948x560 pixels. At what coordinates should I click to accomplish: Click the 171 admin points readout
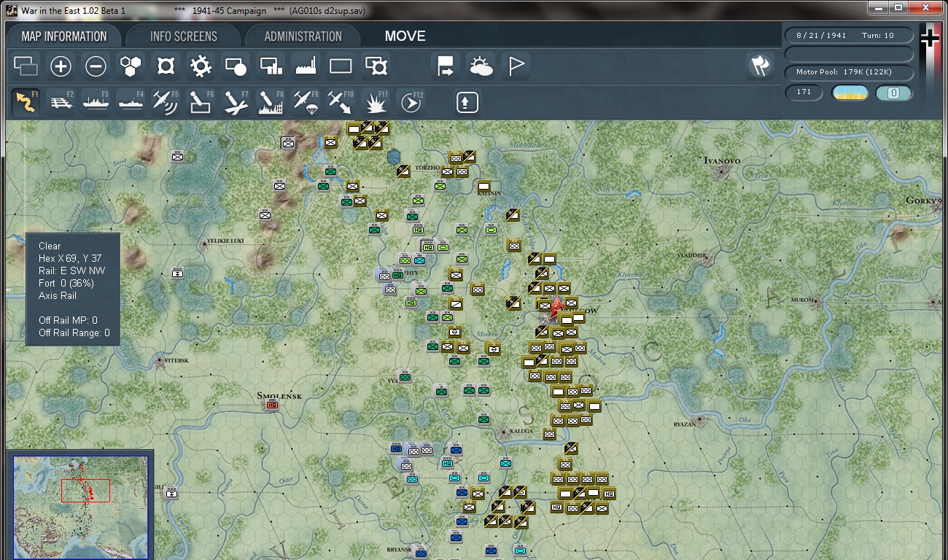804,93
